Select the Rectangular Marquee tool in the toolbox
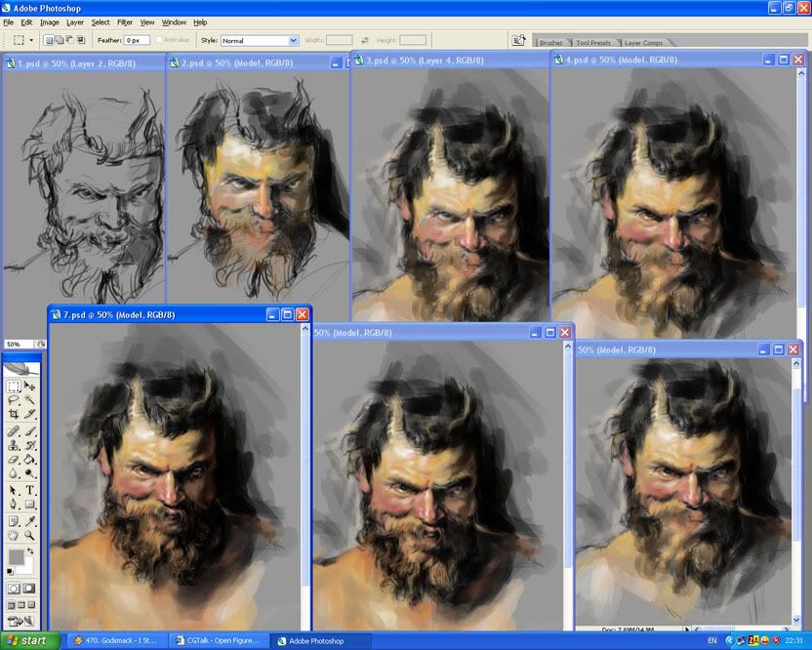The image size is (812, 650). (14, 386)
